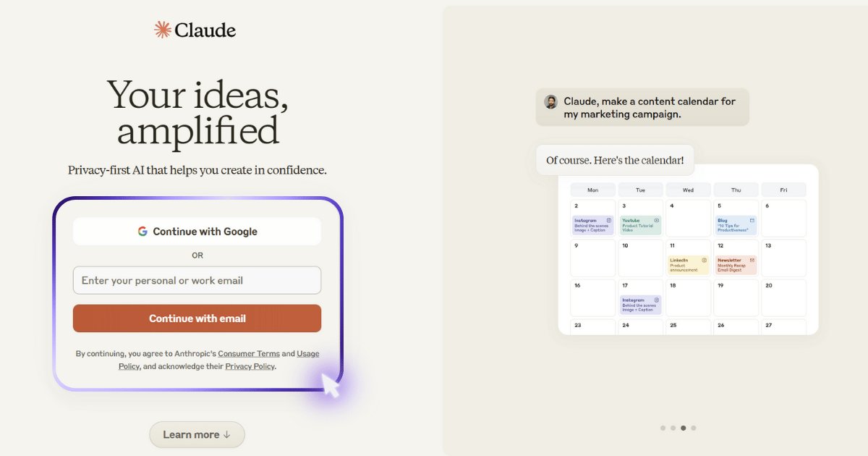
Task: Click the user avatar in the chat message
Action: tap(551, 101)
